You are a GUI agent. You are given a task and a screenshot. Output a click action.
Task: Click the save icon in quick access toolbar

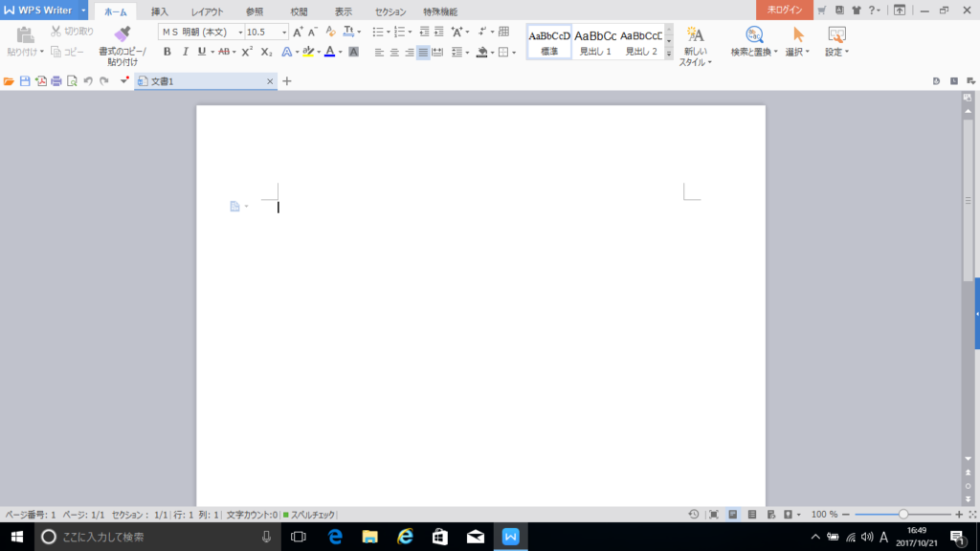[x=25, y=81]
